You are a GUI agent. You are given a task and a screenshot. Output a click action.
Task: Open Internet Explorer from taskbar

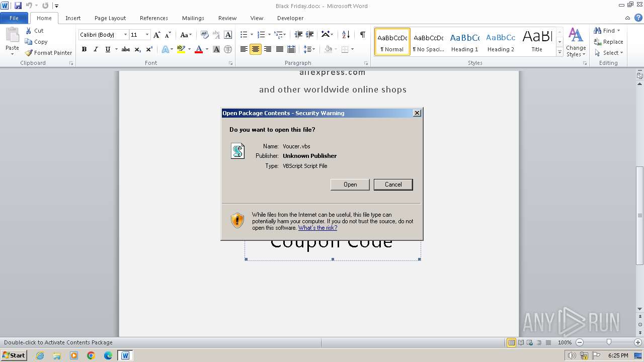coord(40,355)
